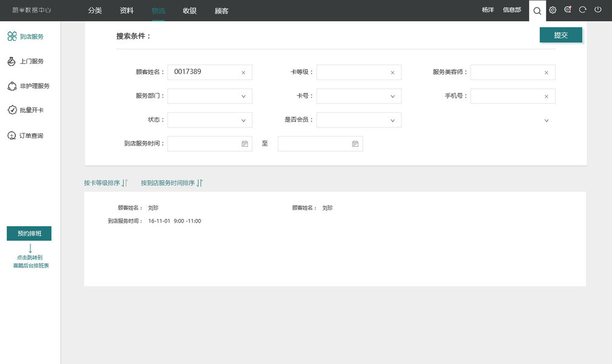The image size is (612, 364).
Task: Select 上门服务 in the sidebar
Action: coord(32,61)
